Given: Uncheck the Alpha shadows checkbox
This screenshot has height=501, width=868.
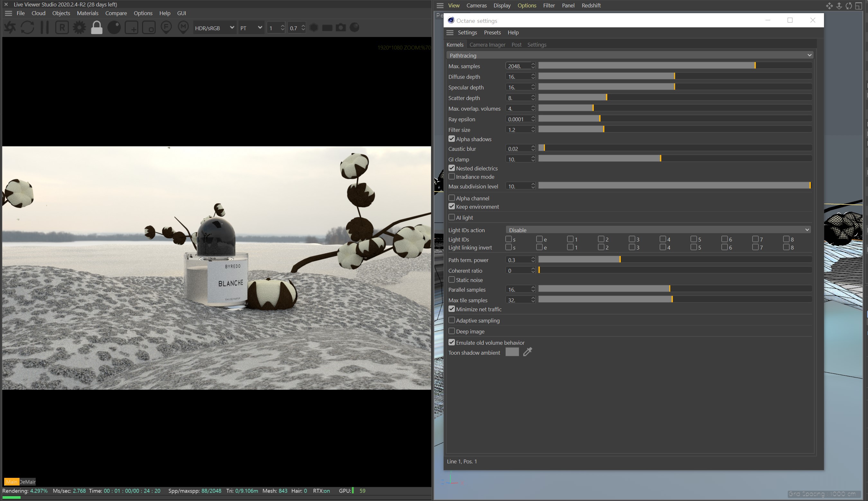Looking at the screenshot, I should (x=452, y=139).
